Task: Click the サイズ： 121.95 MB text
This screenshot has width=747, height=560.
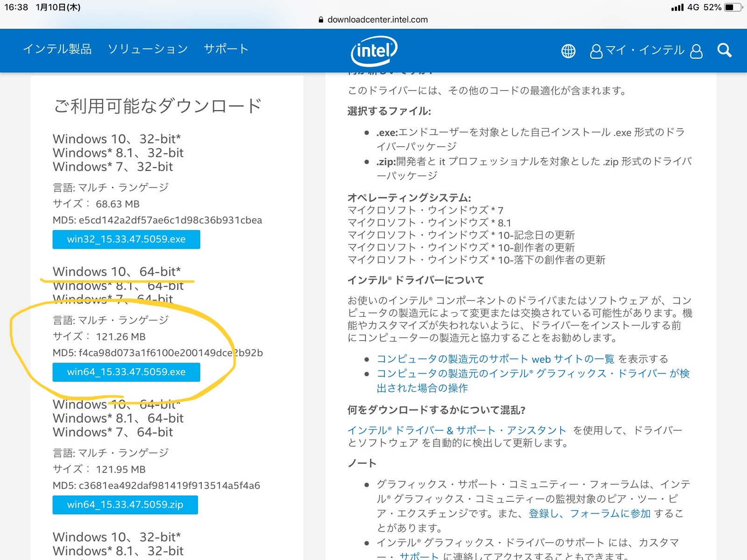Action: click(99, 469)
